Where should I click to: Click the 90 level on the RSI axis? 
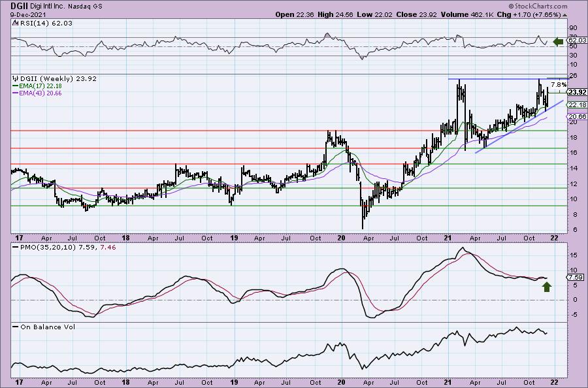[574, 27]
